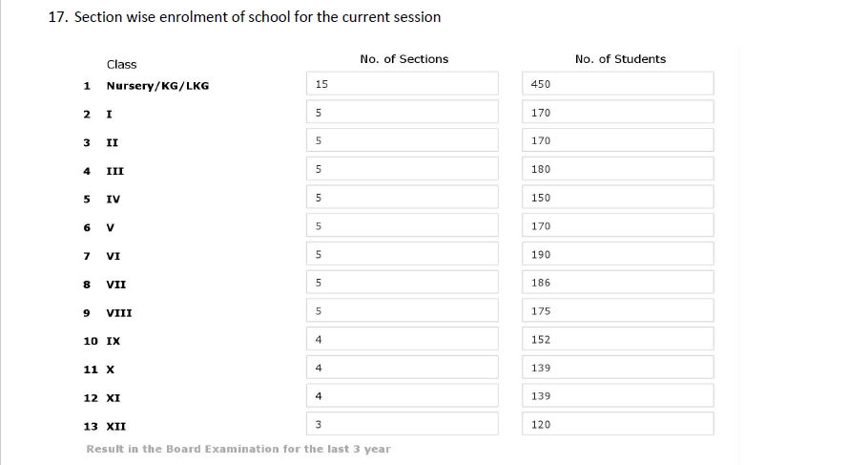Select Class VI students field showing 190
The height and width of the screenshot is (465, 868).
pyautogui.click(x=618, y=254)
